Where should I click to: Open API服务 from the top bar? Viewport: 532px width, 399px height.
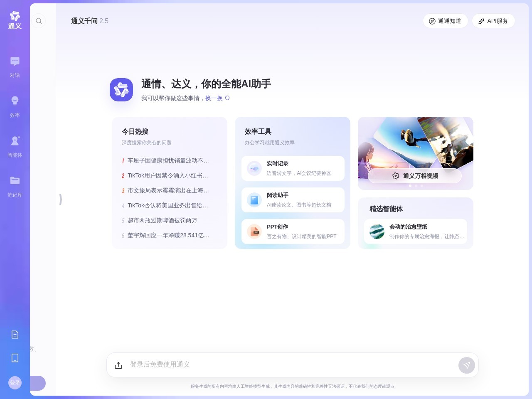click(493, 21)
